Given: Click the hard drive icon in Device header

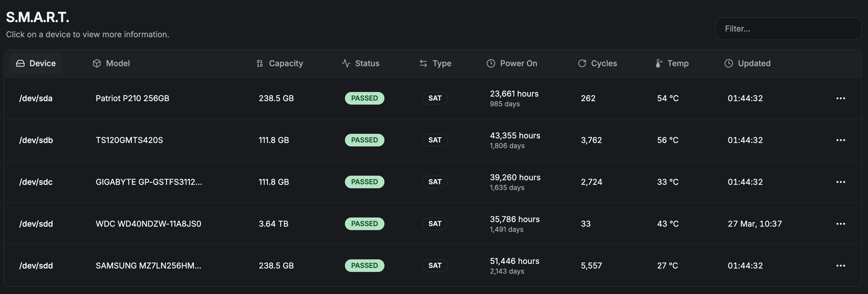Looking at the screenshot, I should click(20, 63).
